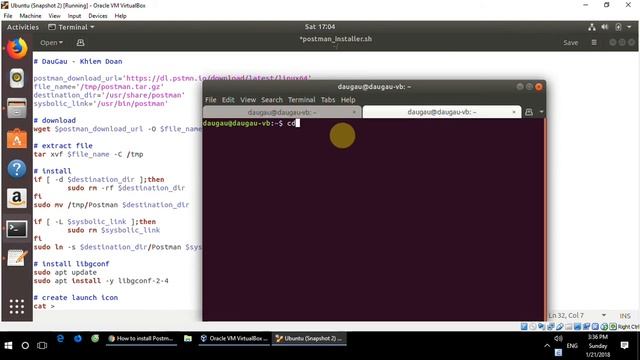Image resolution: width=640 pixels, height=360 pixels.
Task: Open Cortana search circle in taskbar
Action: pos(25,345)
